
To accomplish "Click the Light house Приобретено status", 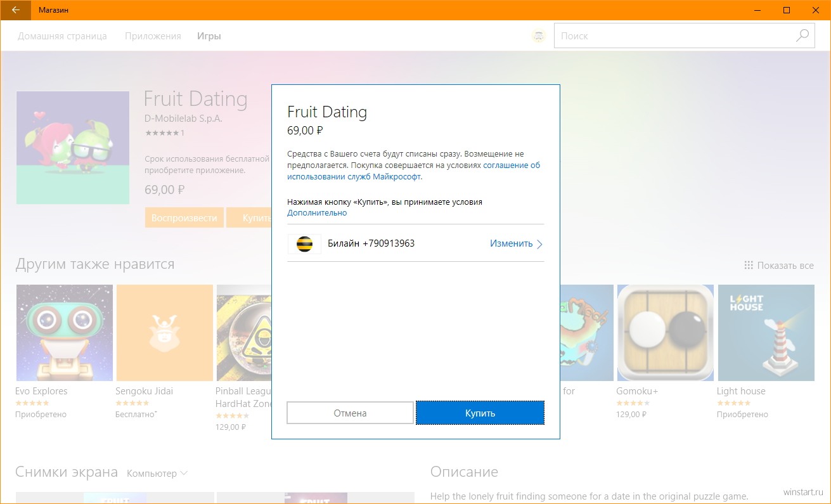I will click(x=742, y=415).
